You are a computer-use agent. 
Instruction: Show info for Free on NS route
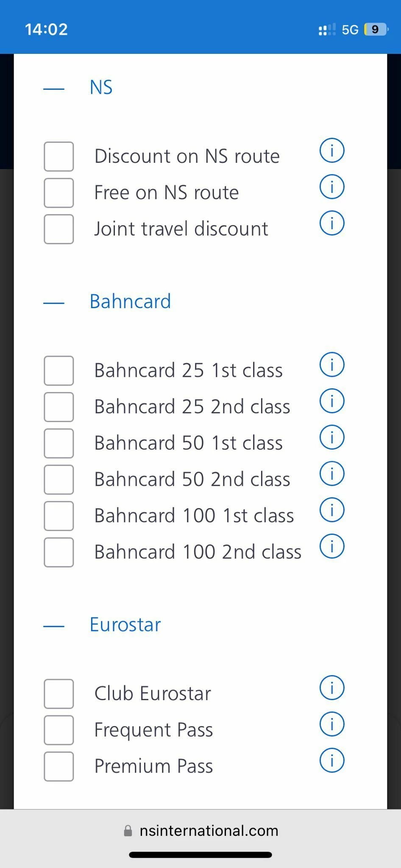tap(331, 187)
